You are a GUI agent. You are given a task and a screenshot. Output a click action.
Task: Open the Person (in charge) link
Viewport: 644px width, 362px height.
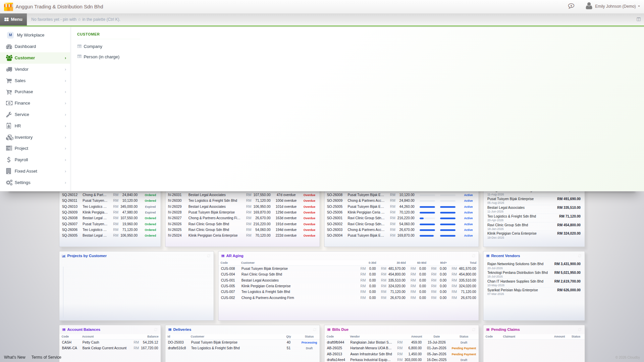click(x=102, y=57)
